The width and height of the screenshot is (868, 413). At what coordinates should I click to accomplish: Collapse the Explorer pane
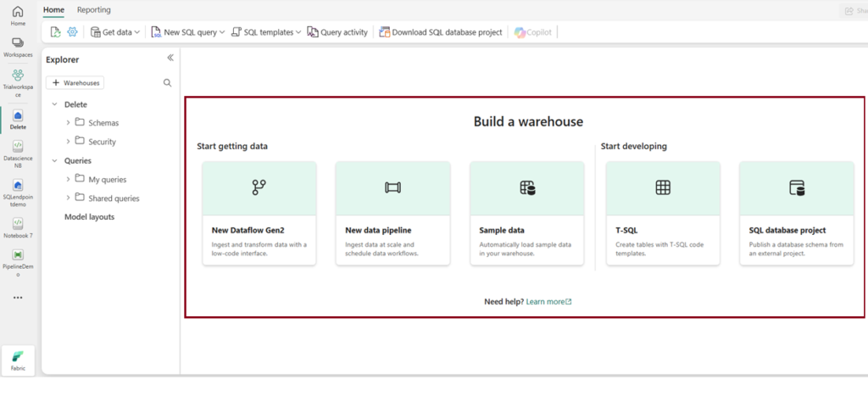point(170,58)
